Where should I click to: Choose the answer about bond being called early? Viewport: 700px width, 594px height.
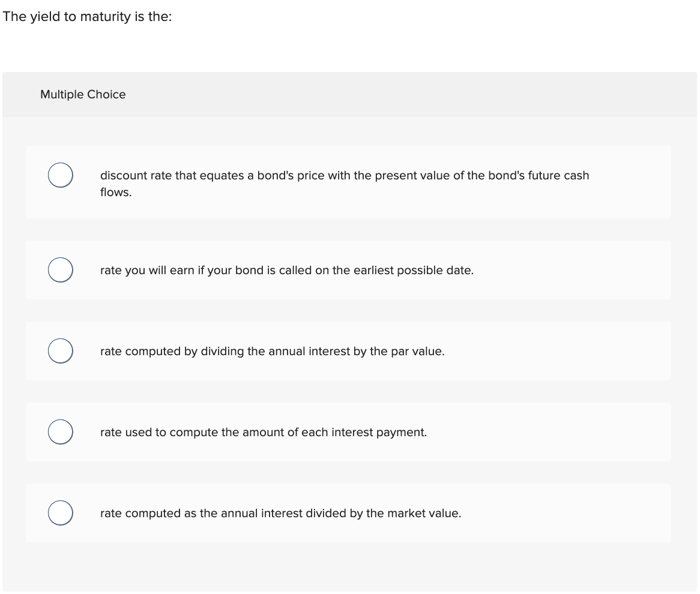[287, 270]
